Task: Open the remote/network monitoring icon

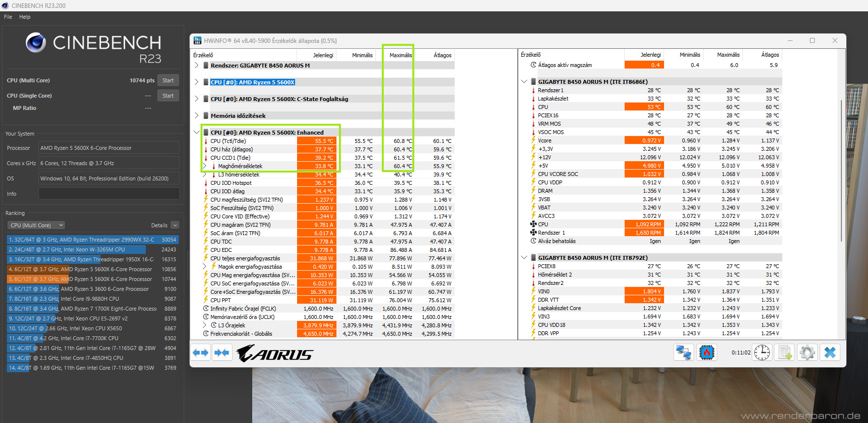Action: point(683,352)
